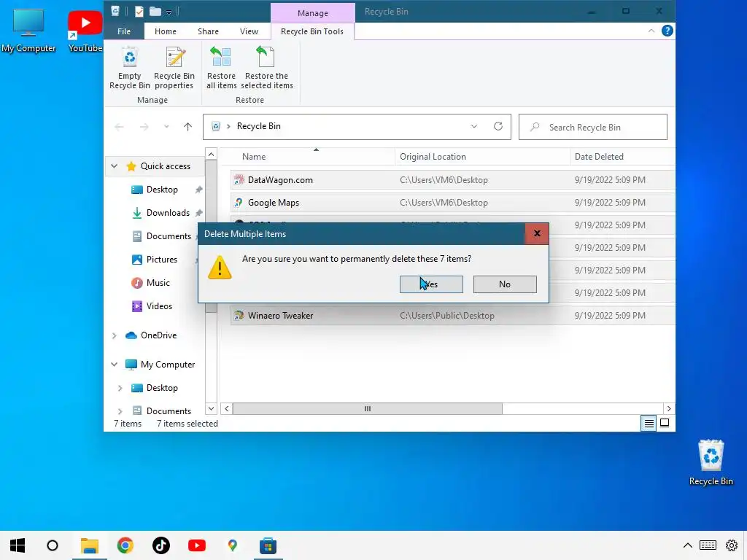Click the Back navigation arrow

tap(119, 127)
